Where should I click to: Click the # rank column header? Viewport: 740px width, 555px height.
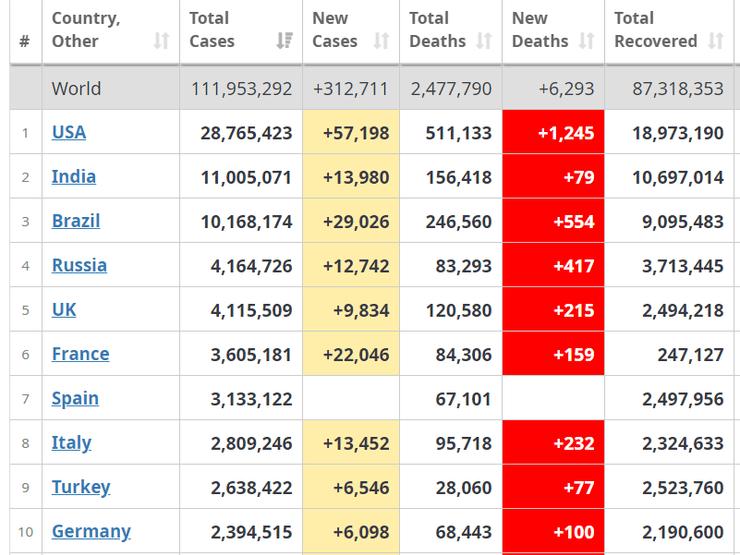point(25,41)
